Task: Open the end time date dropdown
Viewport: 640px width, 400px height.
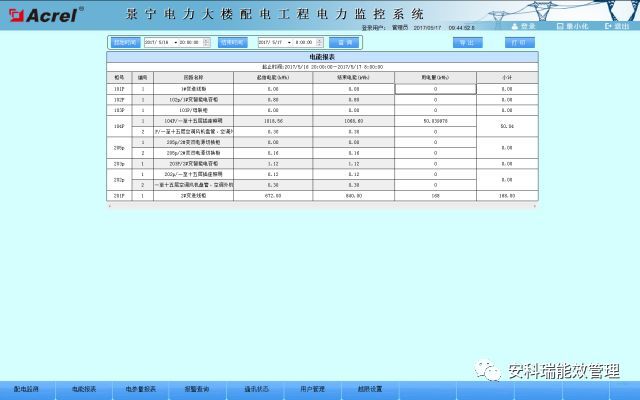Action: click(x=291, y=43)
